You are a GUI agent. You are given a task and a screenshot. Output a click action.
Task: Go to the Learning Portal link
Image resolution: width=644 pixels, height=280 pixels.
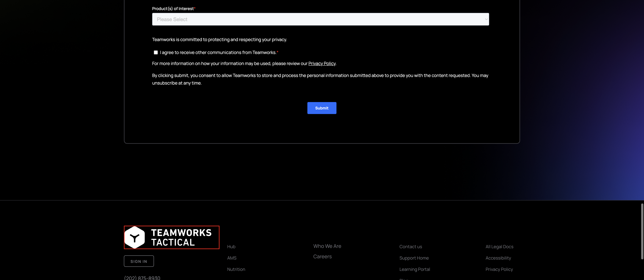[414, 269]
